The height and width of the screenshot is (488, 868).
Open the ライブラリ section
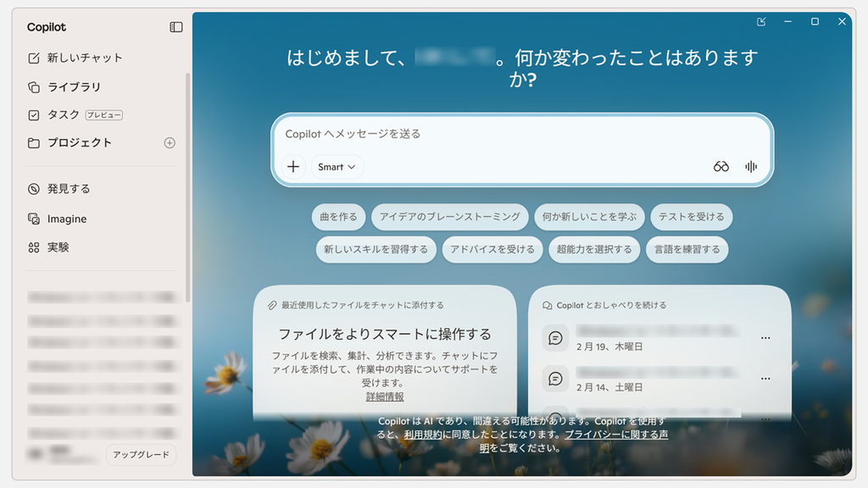[64, 87]
